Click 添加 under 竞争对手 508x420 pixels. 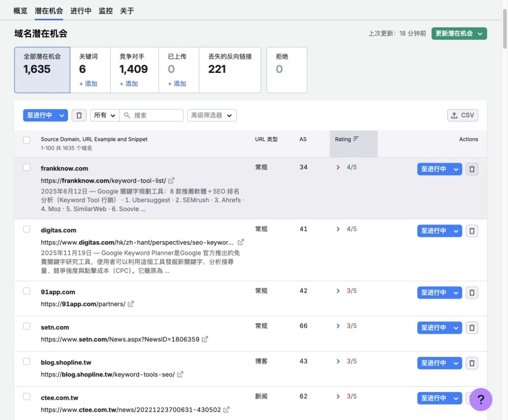click(x=129, y=84)
